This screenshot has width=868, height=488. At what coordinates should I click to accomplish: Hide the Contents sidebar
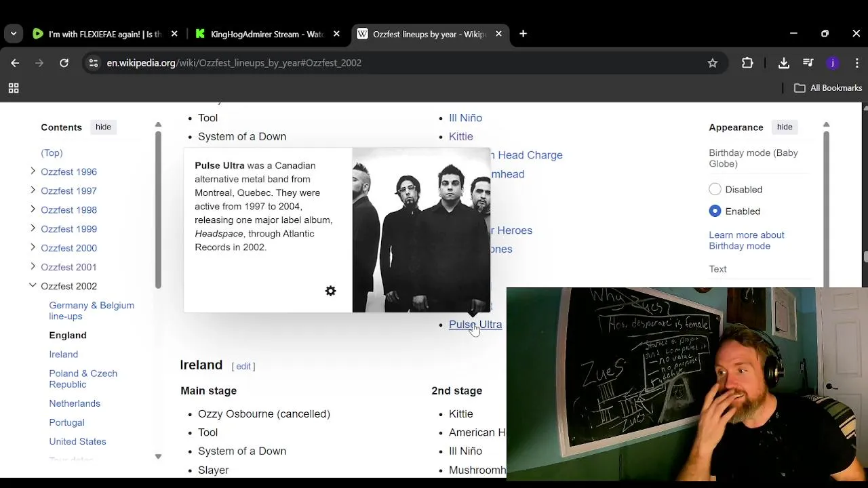click(103, 127)
